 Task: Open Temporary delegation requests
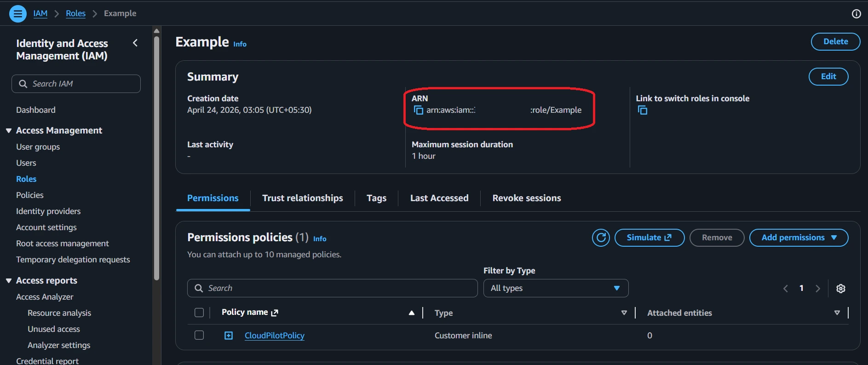[73, 260]
